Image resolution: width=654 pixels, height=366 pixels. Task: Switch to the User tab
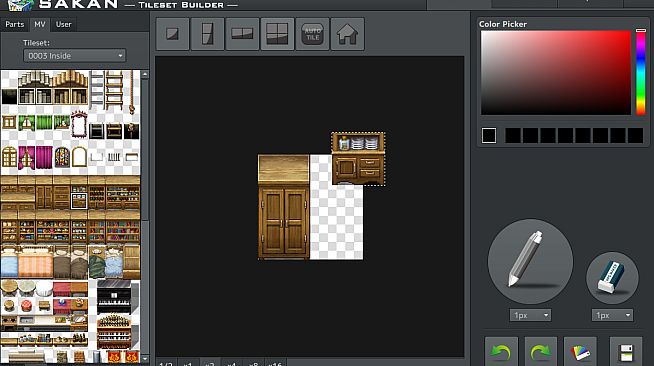coord(63,24)
